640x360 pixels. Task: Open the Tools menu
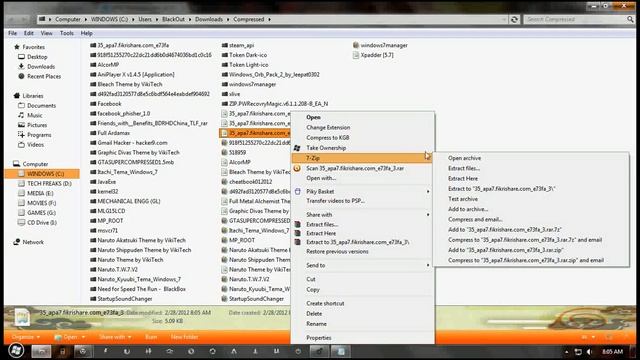tap(67, 33)
